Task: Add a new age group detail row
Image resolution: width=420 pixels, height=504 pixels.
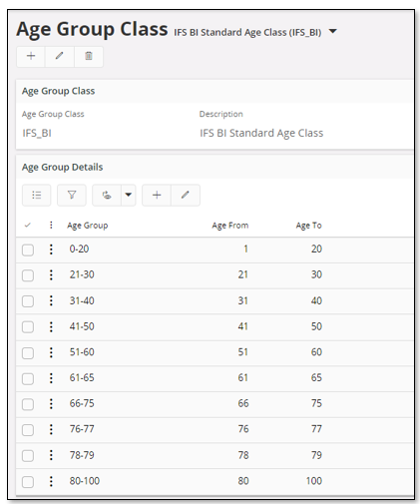Action: tap(157, 196)
